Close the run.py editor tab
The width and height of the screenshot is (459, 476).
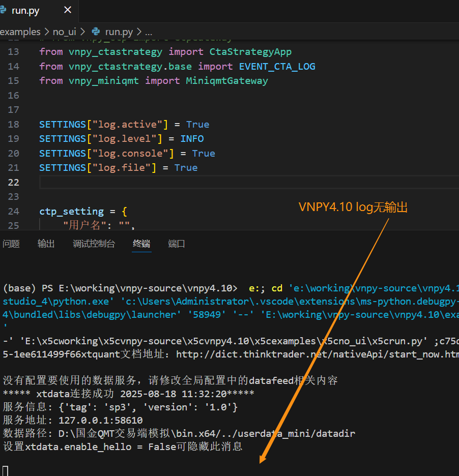tap(68, 10)
